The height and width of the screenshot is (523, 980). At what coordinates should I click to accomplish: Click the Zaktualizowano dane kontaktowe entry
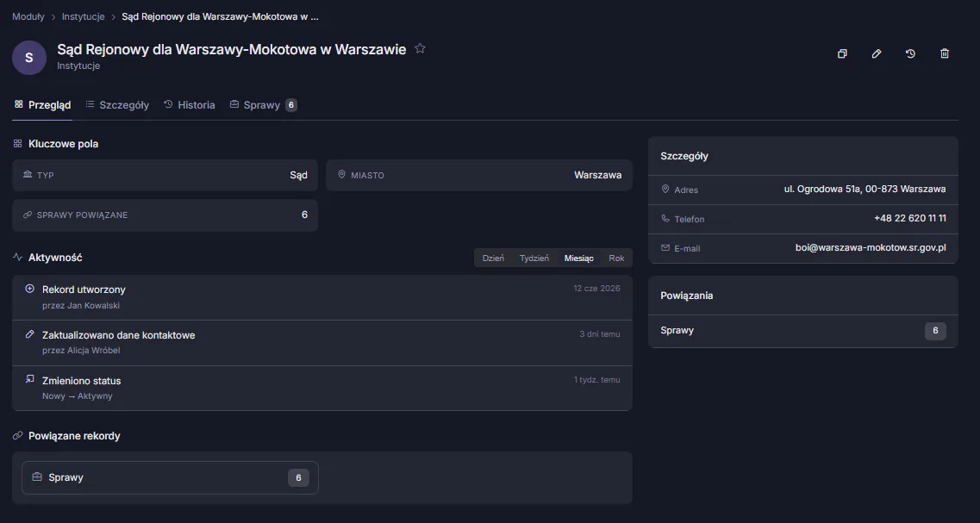322,342
